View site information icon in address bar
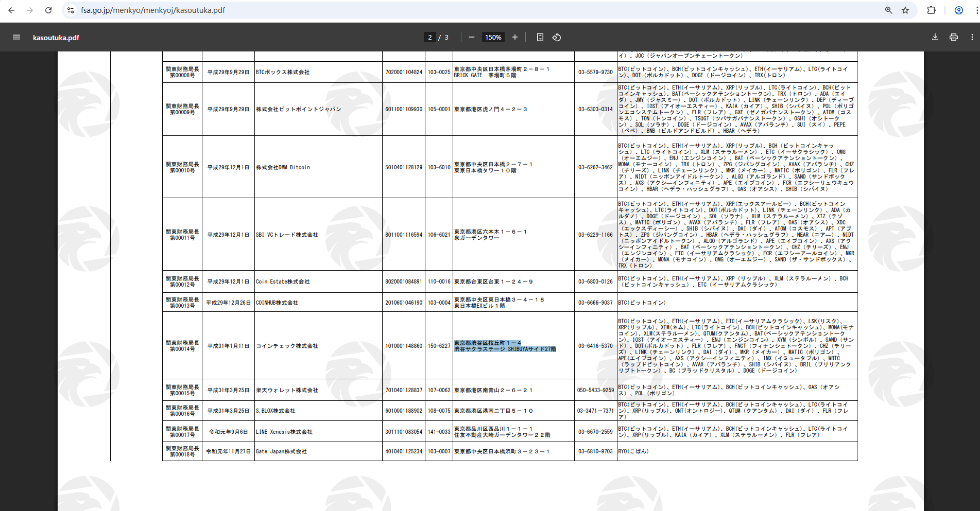980x511 pixels. pyautogui.click(x=71, y=10)
